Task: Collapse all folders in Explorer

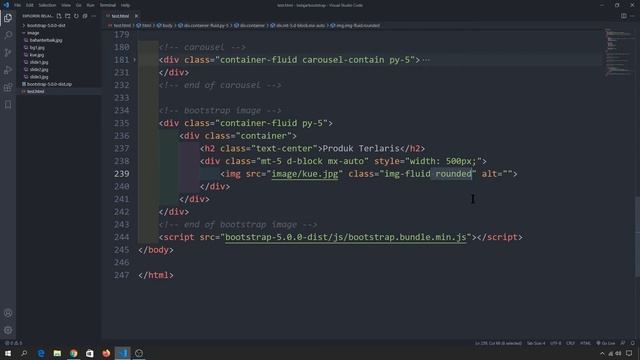Action: pos(85,16)
